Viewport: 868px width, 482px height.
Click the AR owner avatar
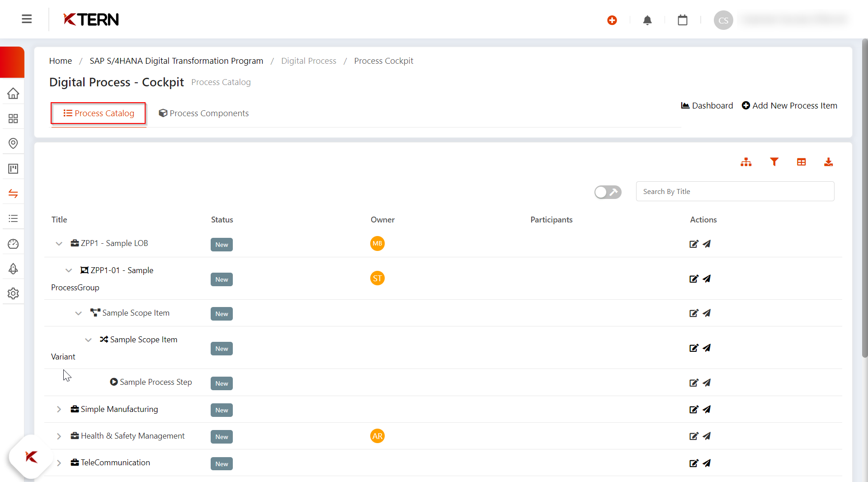tap(377, 436)
